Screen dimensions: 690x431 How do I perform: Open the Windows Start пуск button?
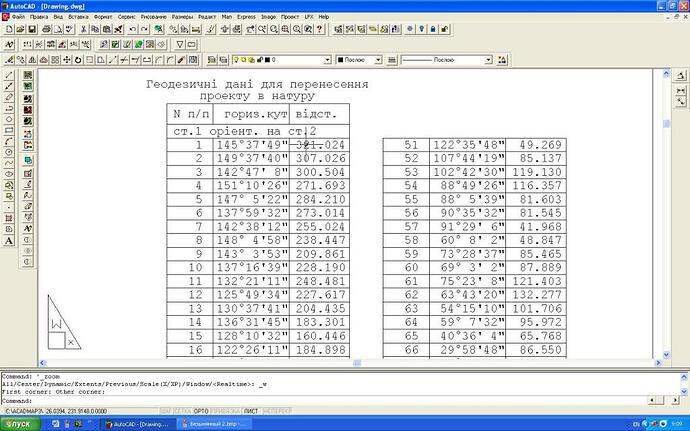pyautogui.click(x=21, y=424)
